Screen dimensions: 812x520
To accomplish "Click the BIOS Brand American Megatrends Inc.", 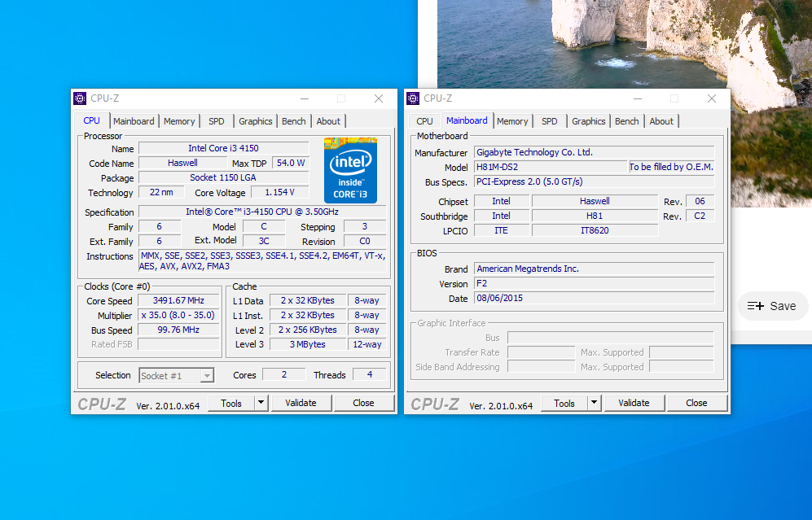I will 594,269.
